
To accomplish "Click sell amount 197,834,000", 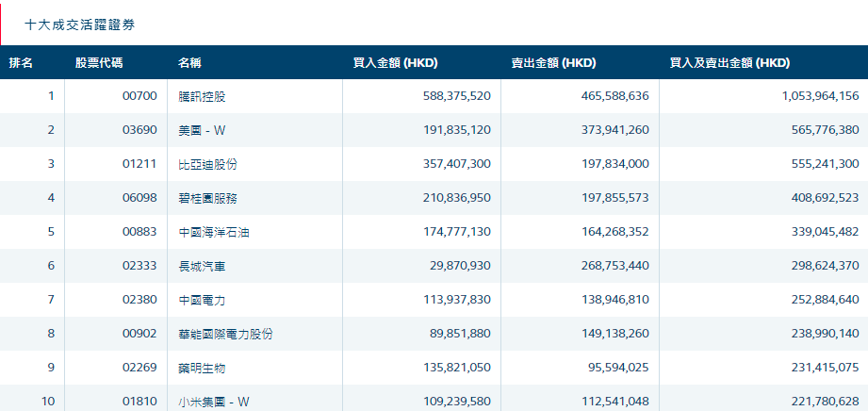I will (615, 164).
